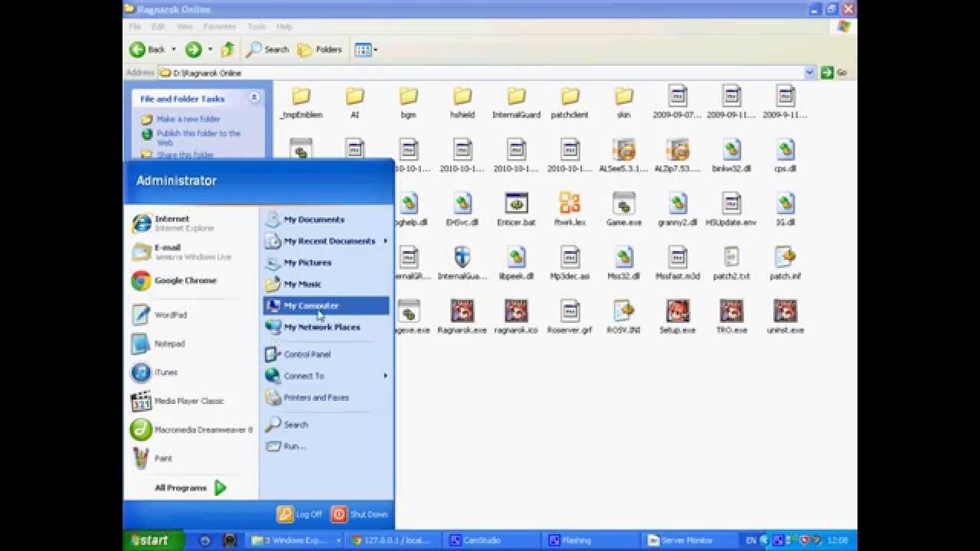Select the AI folder
This screenshot has width=980, height=551.
[354, 102]
